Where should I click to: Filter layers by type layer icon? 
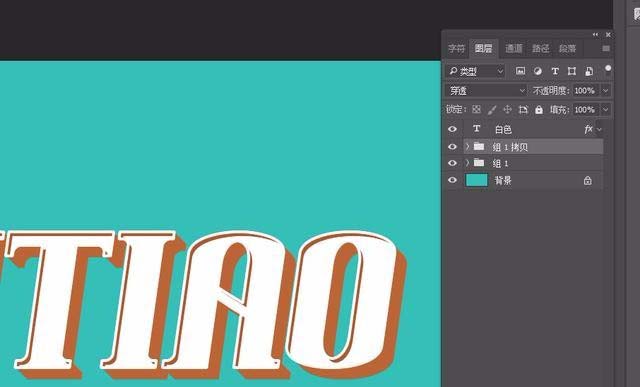(555, 71)
